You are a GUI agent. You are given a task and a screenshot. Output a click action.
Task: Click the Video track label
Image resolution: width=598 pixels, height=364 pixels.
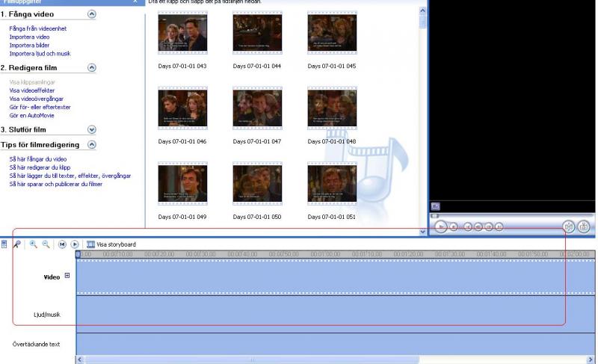click(52, 277)
